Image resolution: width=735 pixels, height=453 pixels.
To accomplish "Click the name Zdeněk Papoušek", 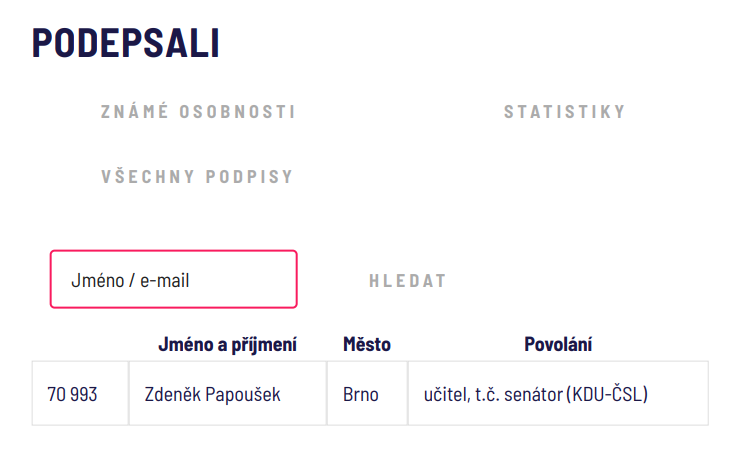I will [212, 394].
